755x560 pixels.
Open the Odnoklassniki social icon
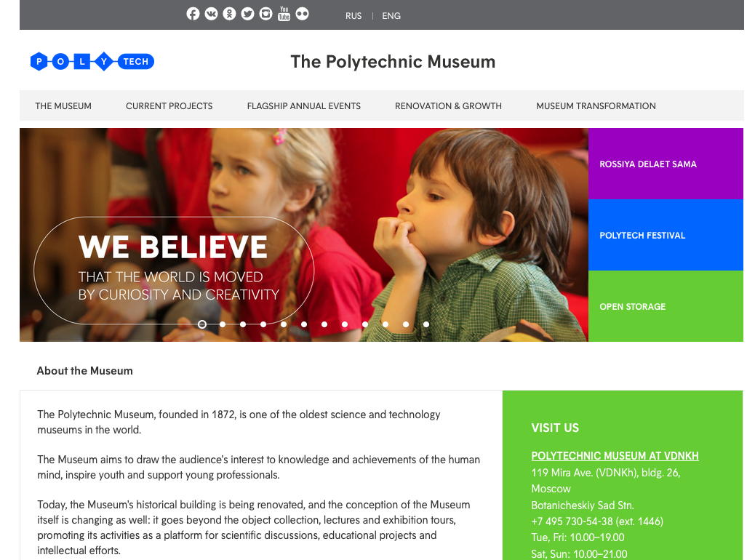(x=229, y=14)
